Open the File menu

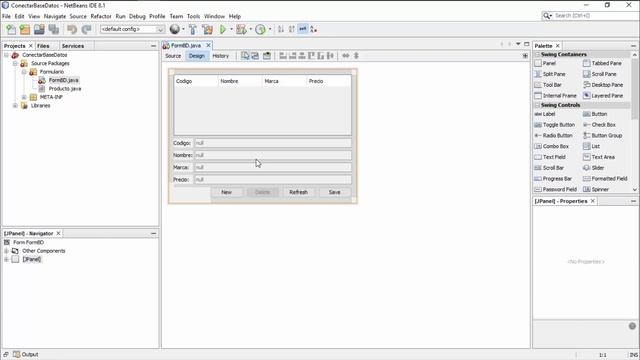coord(7,16)
